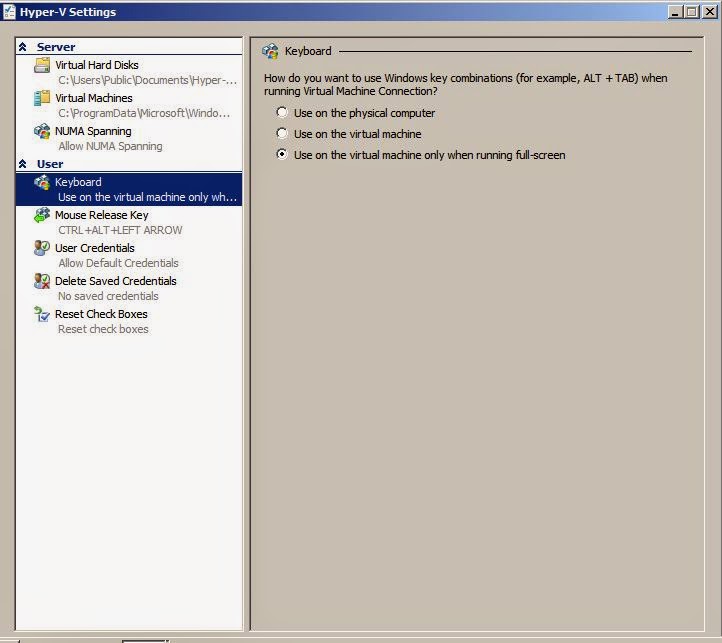Click Use on the virtual machine only wh... subtitle
Screen dimensions: 722x643
click(147, 197)
